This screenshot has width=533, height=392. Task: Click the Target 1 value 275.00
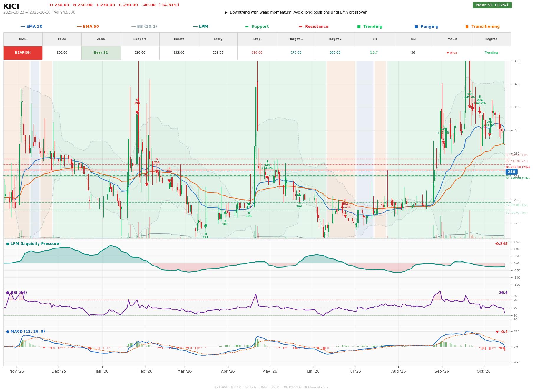(x=296, y=53)
